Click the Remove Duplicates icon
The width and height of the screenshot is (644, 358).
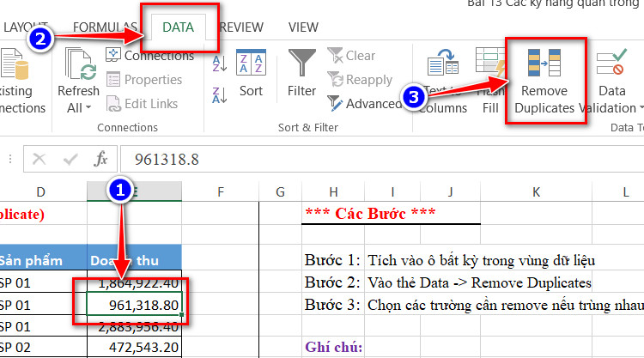544,63
